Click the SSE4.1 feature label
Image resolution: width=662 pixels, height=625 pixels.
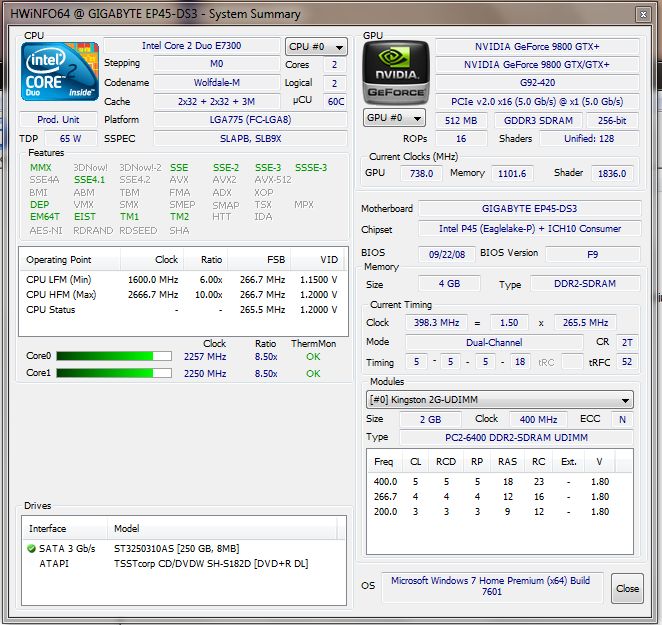(x=89, y=180)
